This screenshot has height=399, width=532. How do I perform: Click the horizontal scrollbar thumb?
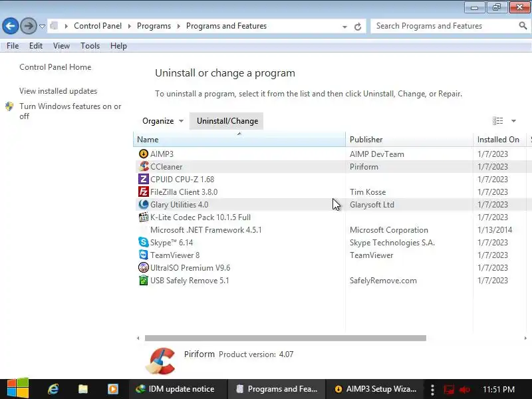click(285, 338)
